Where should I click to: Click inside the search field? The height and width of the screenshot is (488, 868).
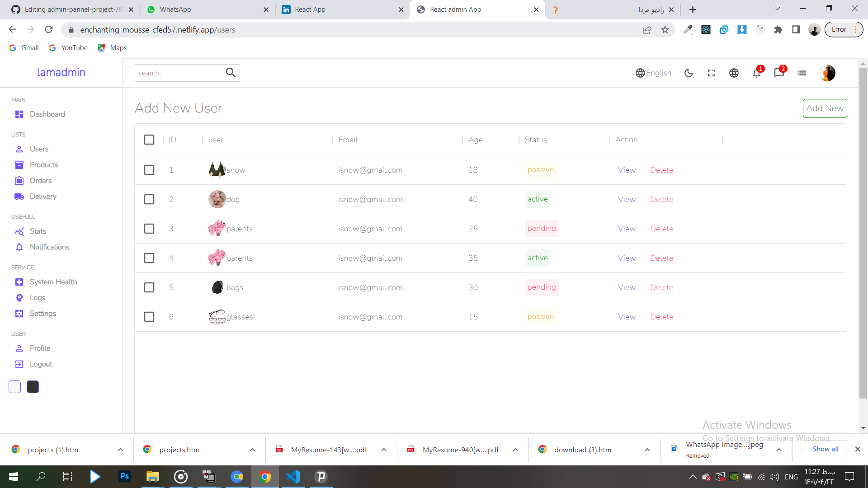(x=181, y=73)
